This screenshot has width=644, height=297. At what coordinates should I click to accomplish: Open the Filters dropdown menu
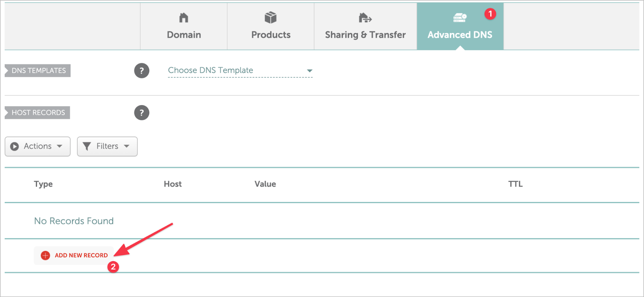click(x=107, y=146)
